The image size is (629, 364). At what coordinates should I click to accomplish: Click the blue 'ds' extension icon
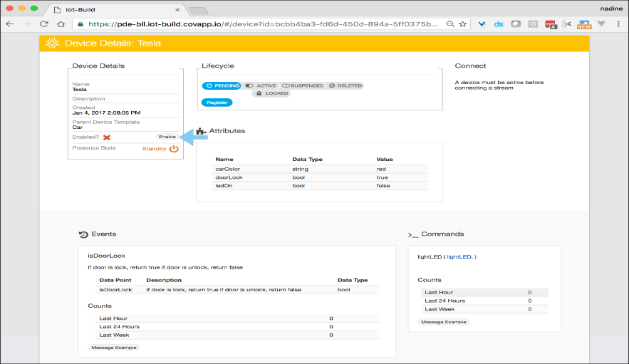[x=499, y=24]
